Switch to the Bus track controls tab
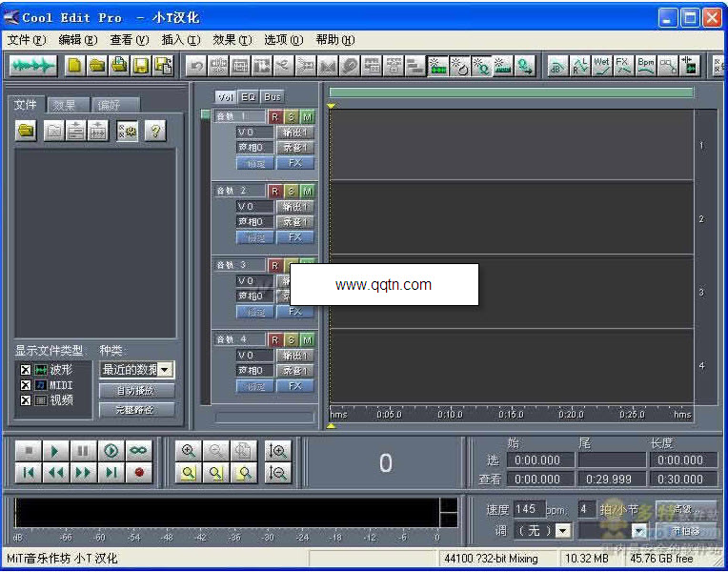728x572 pixels. pos(273,97)
